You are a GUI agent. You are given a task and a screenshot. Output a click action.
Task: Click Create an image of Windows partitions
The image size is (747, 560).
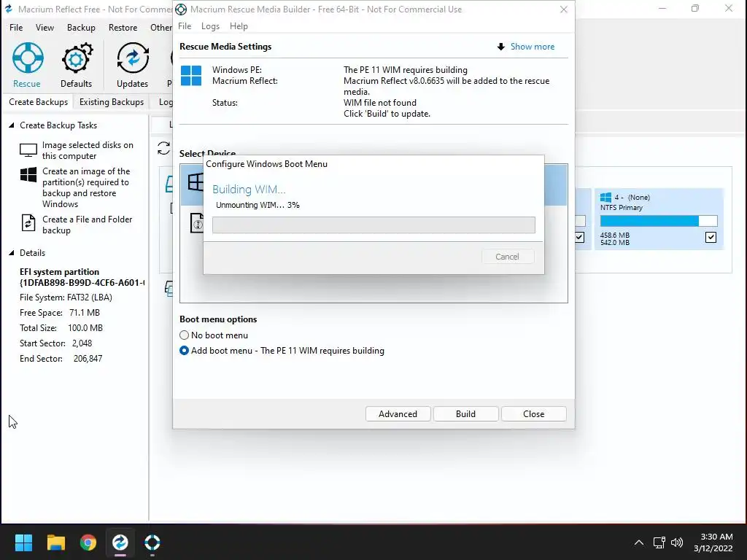(x=86, y=187)
